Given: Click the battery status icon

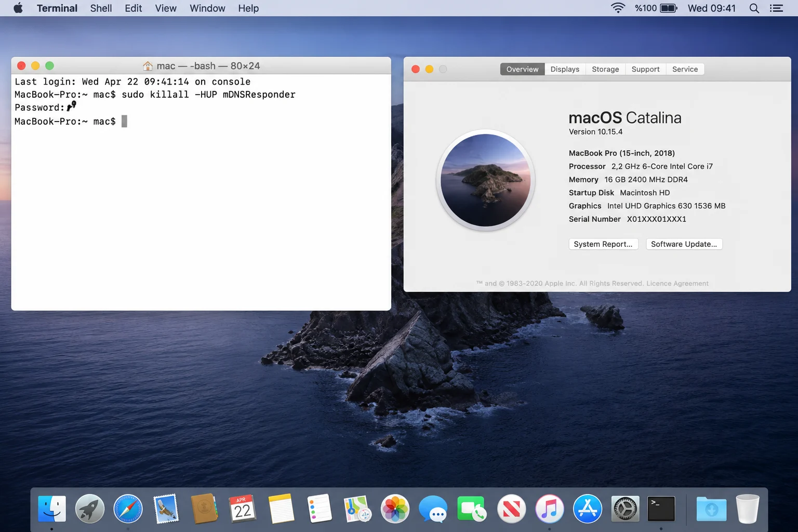Looking at the screenshot, I should (669, 8).
